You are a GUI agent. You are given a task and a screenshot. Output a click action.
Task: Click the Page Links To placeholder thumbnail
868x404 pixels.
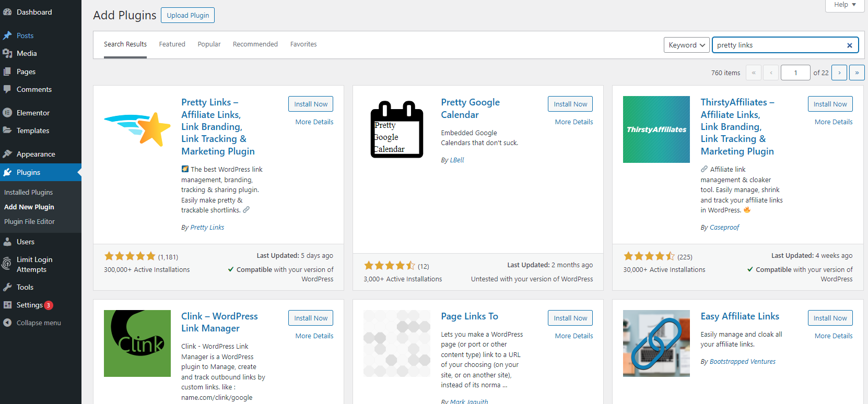pyautogui.click(x=397, y=343)
